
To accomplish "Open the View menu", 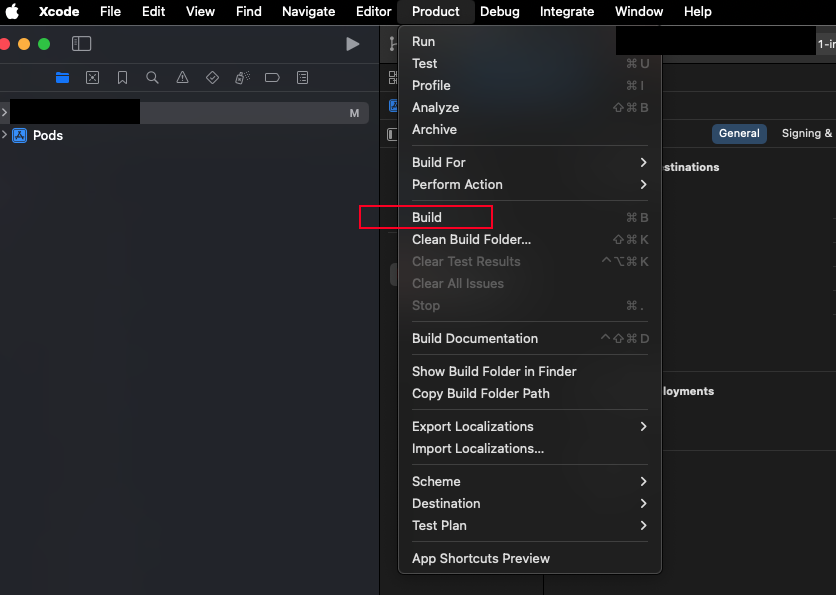I will point(200,11).
